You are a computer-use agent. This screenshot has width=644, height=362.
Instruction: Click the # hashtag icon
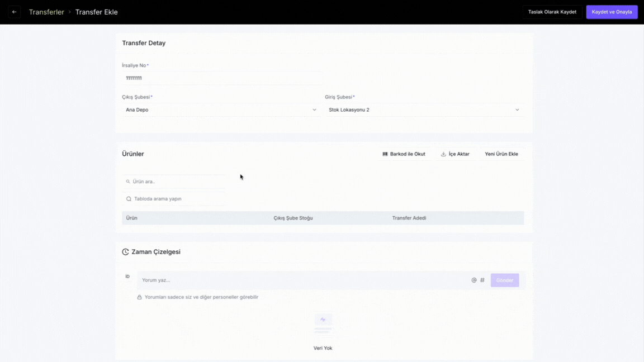(482, 280)
